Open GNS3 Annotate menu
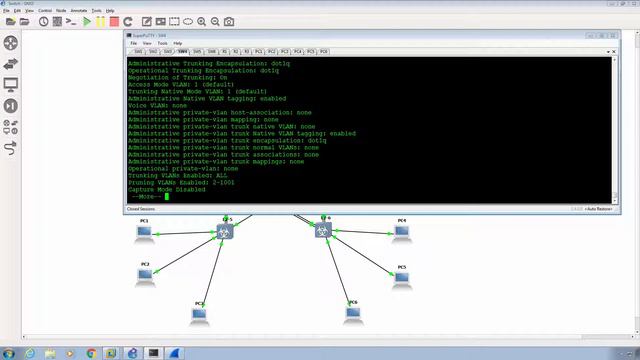The height and width of the screenshot is (360, 640). point(79,11)
